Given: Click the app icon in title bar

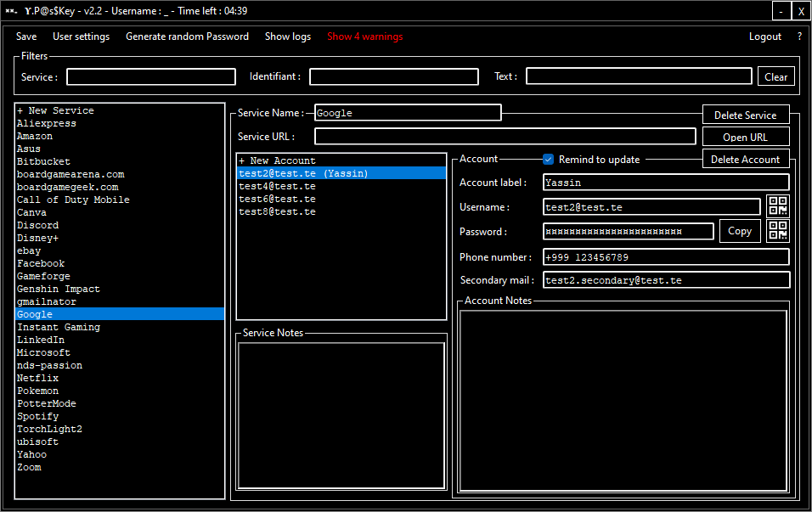Looking at the screenshot, I should pyautogui.click(x=11, y=11).
